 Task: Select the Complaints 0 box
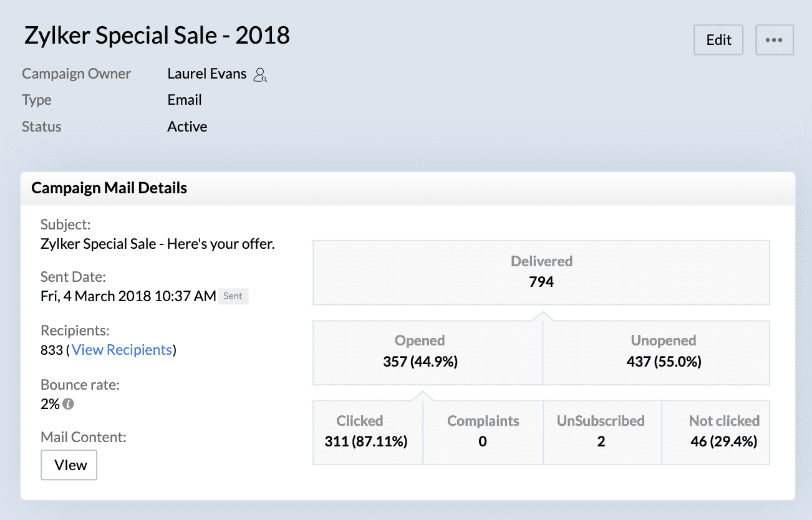[483, 432]
